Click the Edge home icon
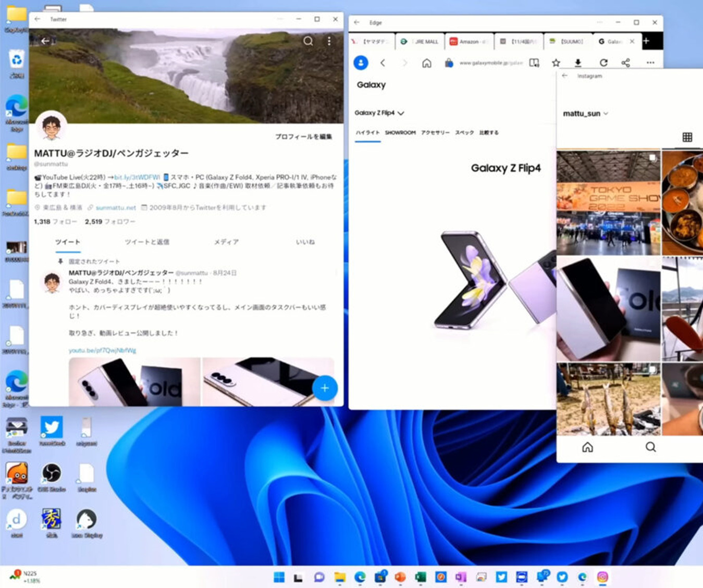 (426, 63)
